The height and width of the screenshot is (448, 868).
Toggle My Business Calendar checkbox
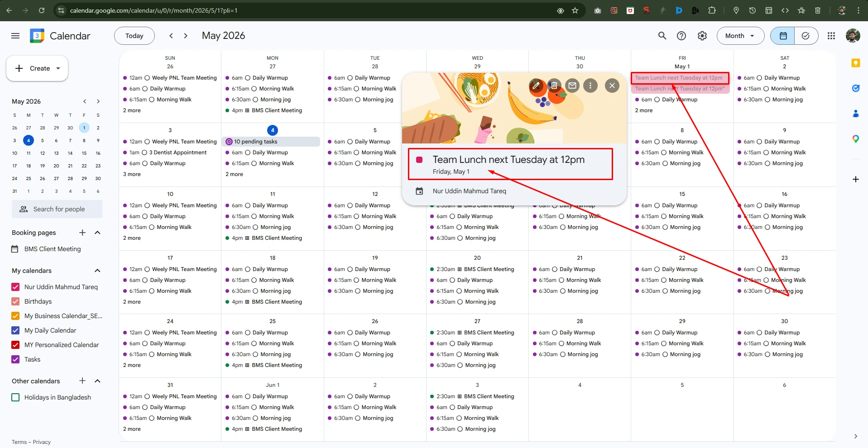(x=15, y=316)
